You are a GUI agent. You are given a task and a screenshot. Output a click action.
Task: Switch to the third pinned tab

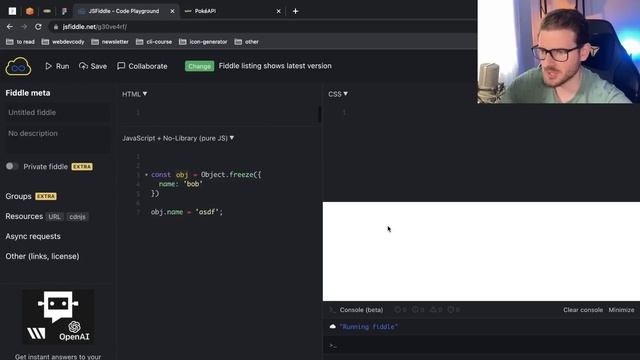click(x=47, y=11)
